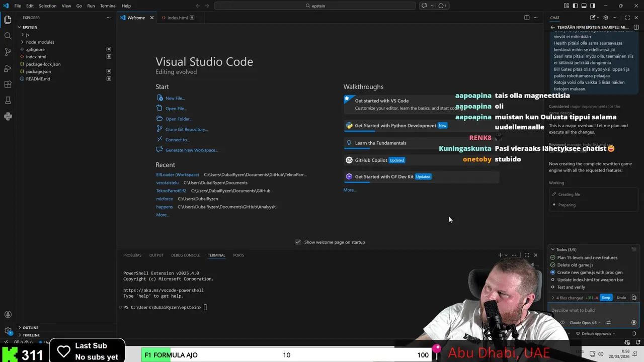Toggle the secondary side bar
This screenshot has width=644, height=362.
[593, 6]
